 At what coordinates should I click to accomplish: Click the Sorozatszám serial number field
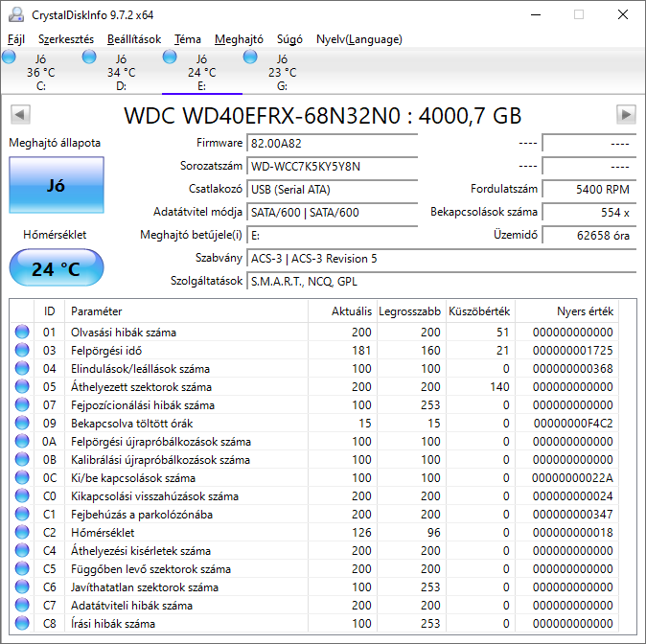[x=332, y=166]
